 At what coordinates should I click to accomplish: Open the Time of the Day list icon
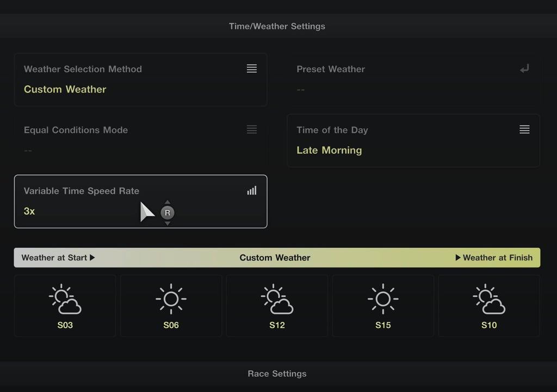524,129
